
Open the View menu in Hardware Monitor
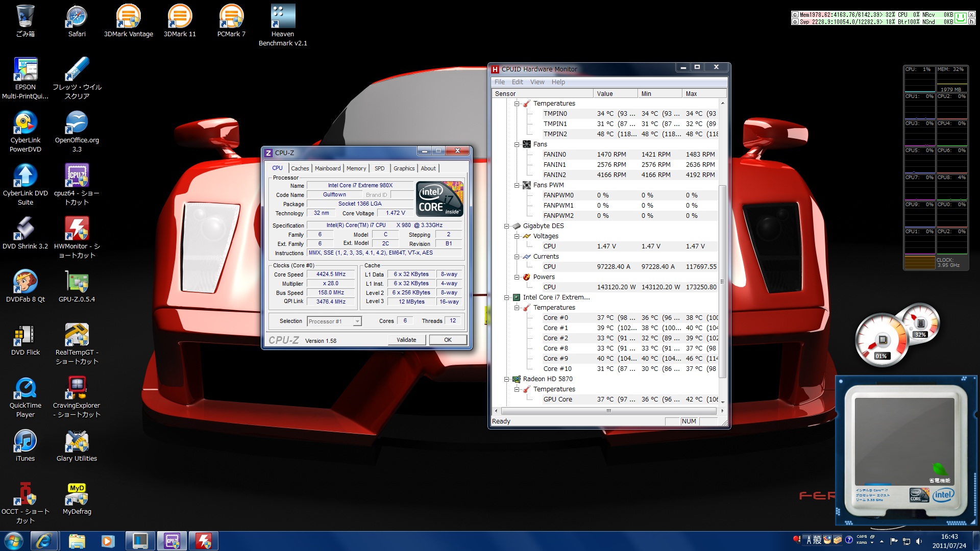coord(537,82)
